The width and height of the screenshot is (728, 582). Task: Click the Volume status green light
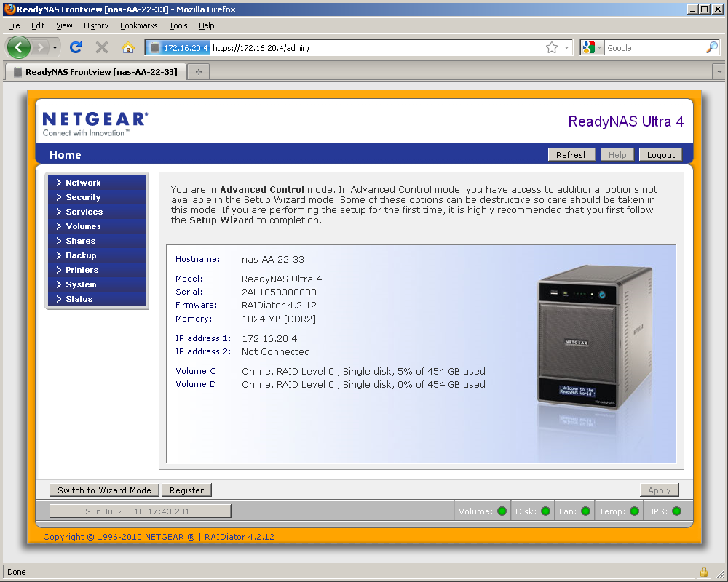(x=502, y=511)
